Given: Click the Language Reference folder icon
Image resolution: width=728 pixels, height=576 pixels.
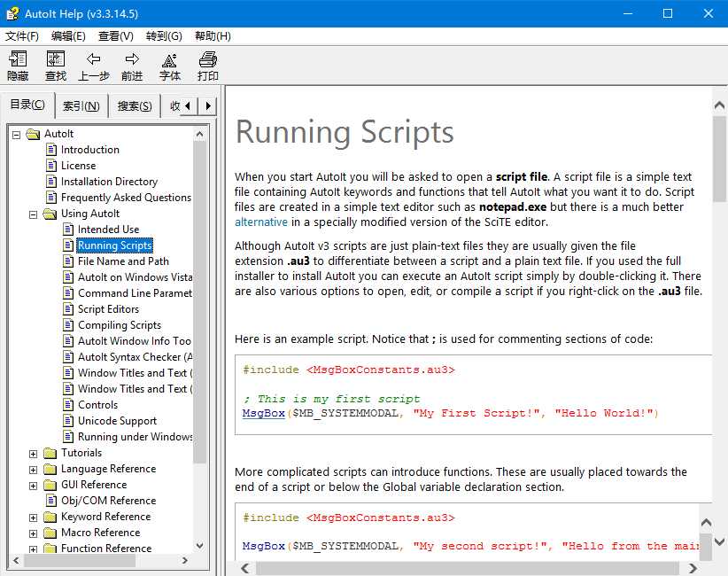Looking at the screenshot, I should click(x=50, y=469).
